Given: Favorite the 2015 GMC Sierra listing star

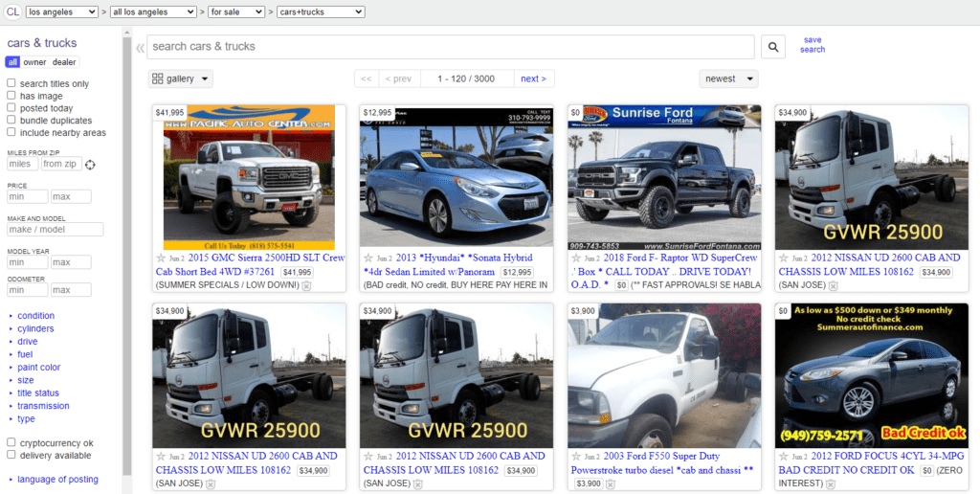Looking at the screenshot, I should [161, 258].
